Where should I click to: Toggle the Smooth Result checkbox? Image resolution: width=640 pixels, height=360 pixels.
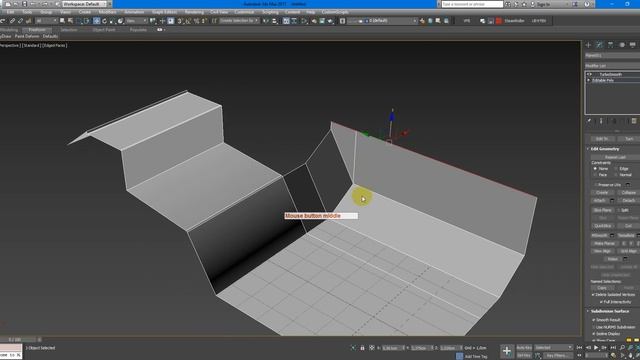(594, 320)
